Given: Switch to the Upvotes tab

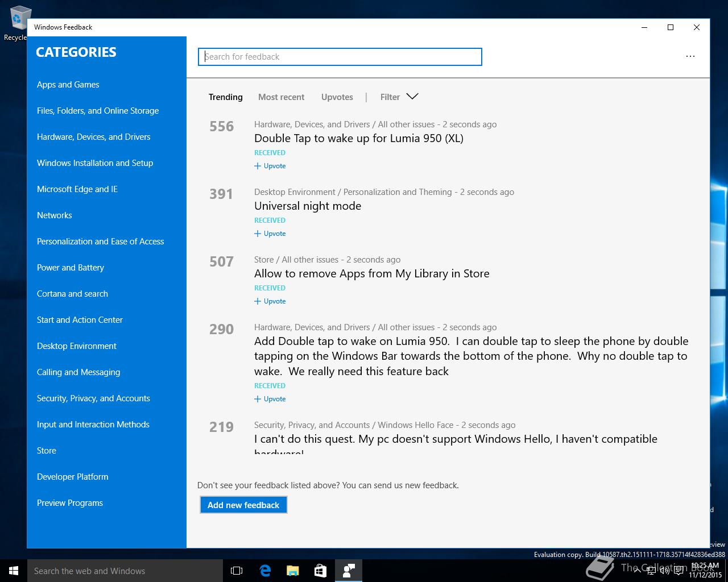Looking at the screenshot, I should (x=337, y=97).
